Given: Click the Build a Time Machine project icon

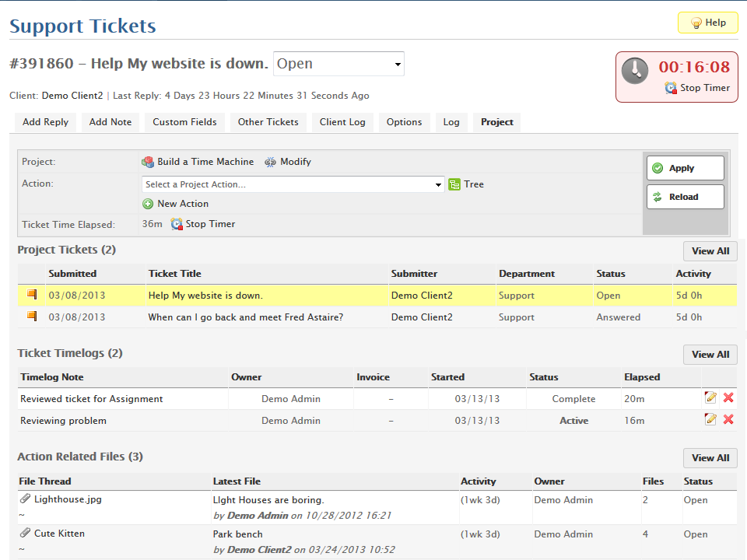Looking at the screenshot, I should click(x=148, y=162).
